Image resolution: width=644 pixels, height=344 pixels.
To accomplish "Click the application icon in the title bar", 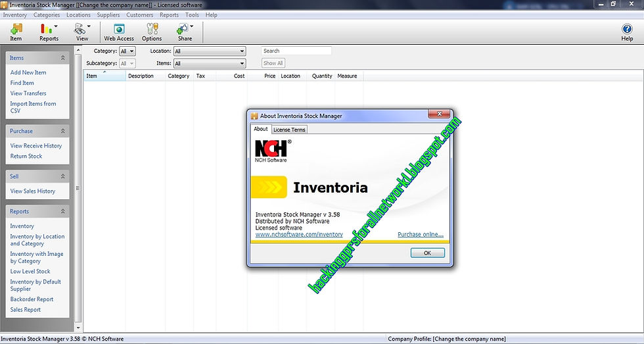I will click(4, 5).
